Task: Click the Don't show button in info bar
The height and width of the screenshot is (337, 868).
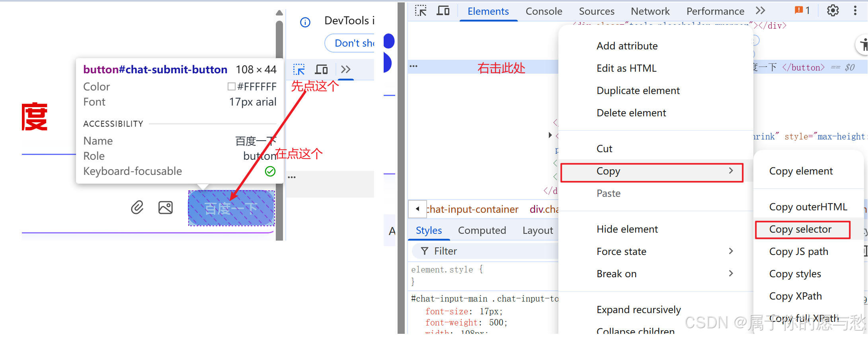Action: pyautogui.click(x=350, y=43)
